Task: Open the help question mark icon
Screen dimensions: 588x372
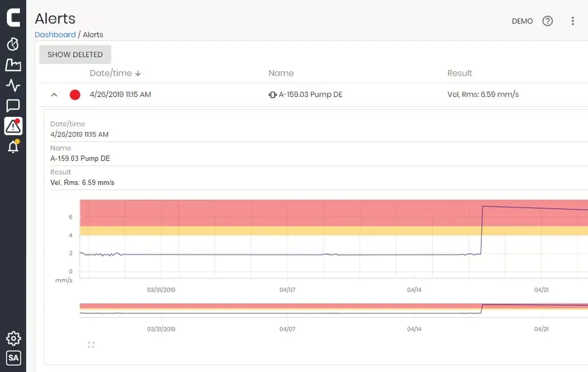Action: 547,21
